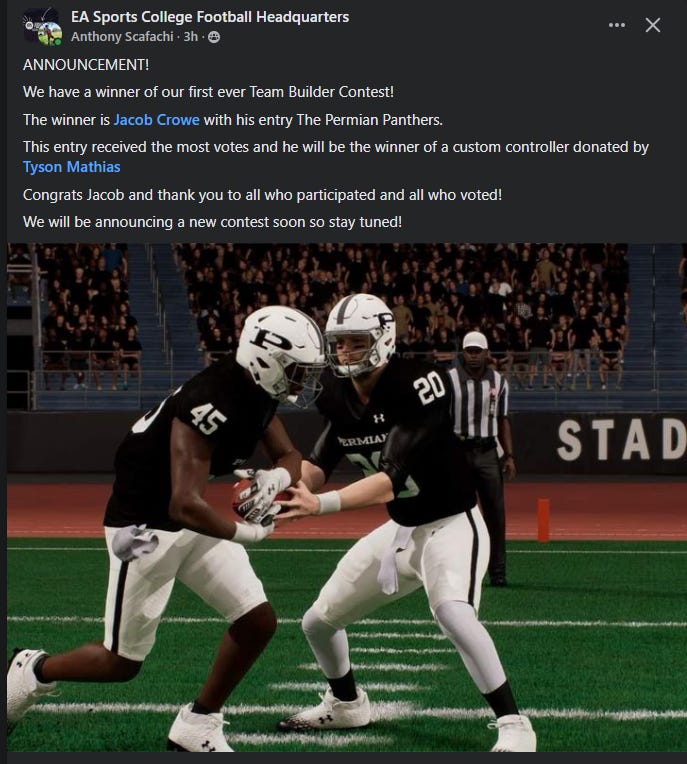The width and height of the screenshot is (687, 764).
Task: Open the three-dot post options menu
Action: (x=616, y=25)
